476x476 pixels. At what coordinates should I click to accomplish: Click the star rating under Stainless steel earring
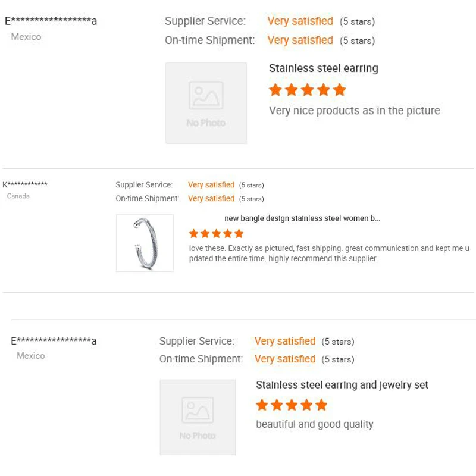pos(307,90)
